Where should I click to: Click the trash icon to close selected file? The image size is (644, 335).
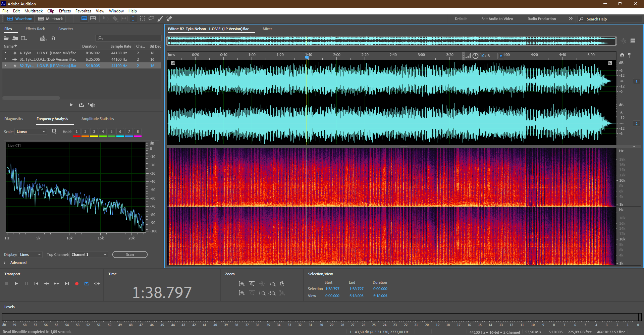click(53, 38)
